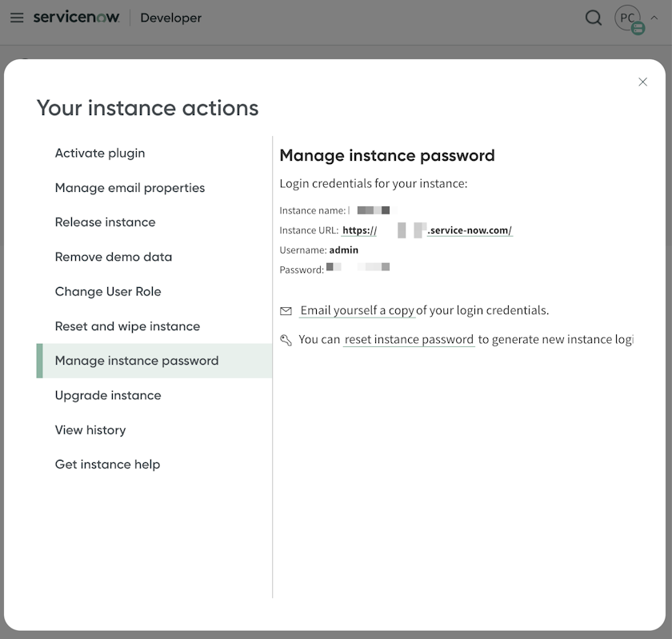Click the search magnifier icon
The height and width of the screenshot is (639, 672).
coord(593,17)
